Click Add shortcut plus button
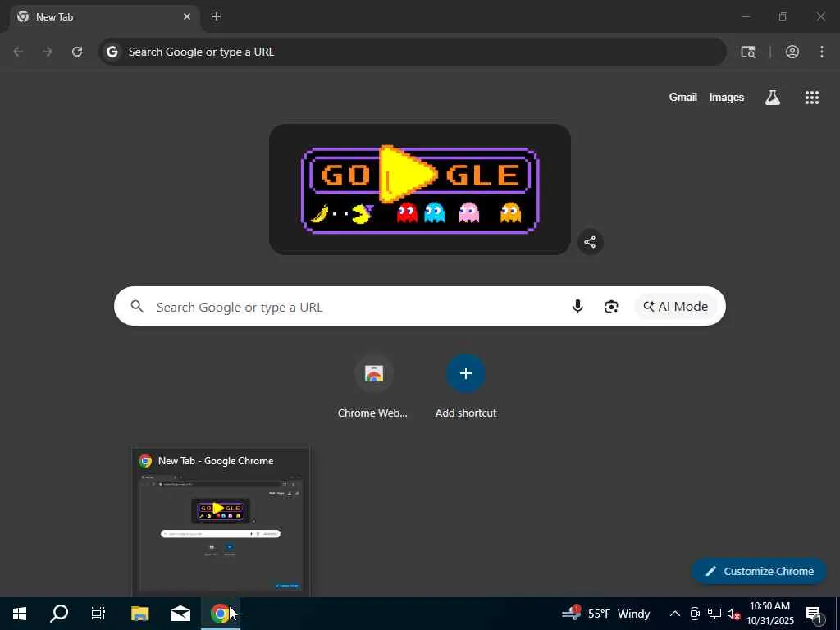Viewport: 840px width, 630px height. tap(466, 373)
